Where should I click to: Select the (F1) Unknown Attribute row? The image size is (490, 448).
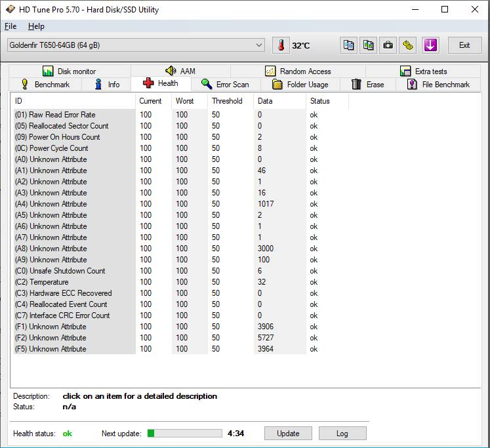pyautogui.click(x=181, y=327)
